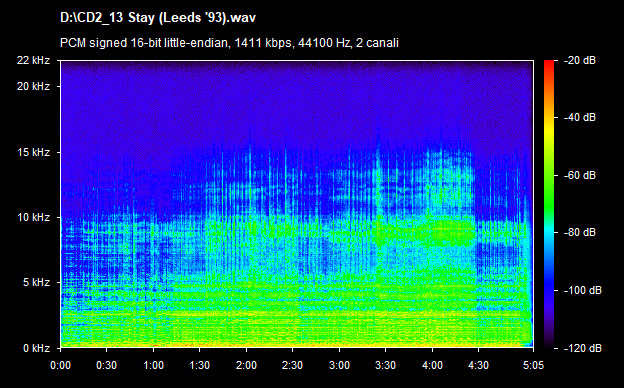Select the 5:05 end time marker
This screenshot has height=388, width=624.
[533, 365]
